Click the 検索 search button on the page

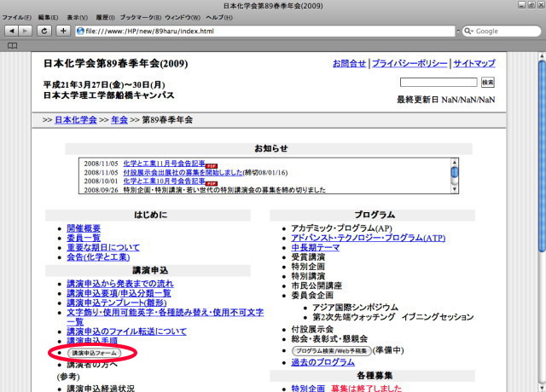(x=487, y=83)
